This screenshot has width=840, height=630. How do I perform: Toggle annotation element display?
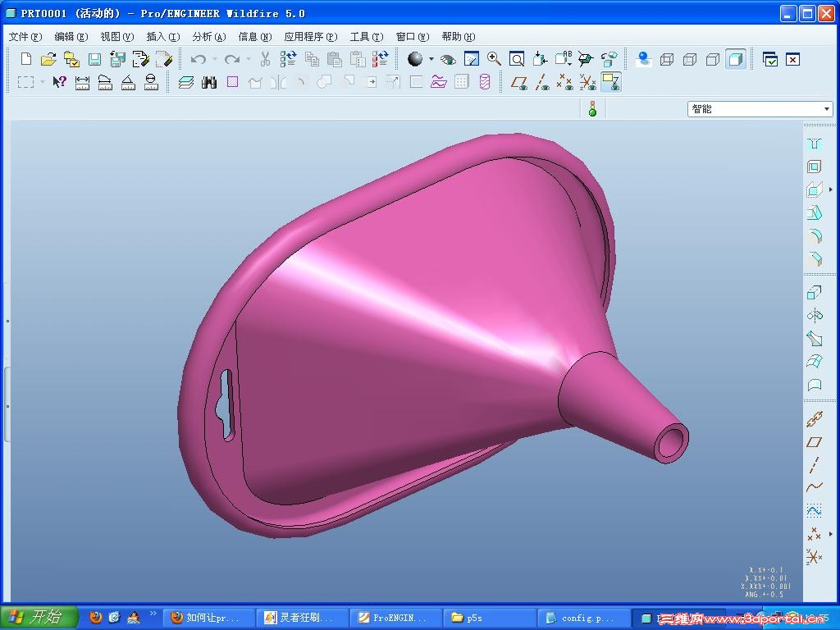(610, 82)
